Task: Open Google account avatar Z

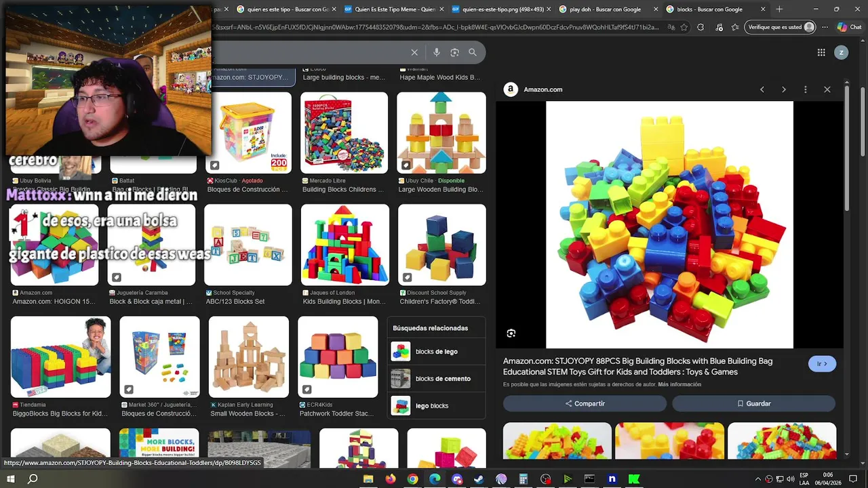Action: pyautogui.click(x=841, y=52)
